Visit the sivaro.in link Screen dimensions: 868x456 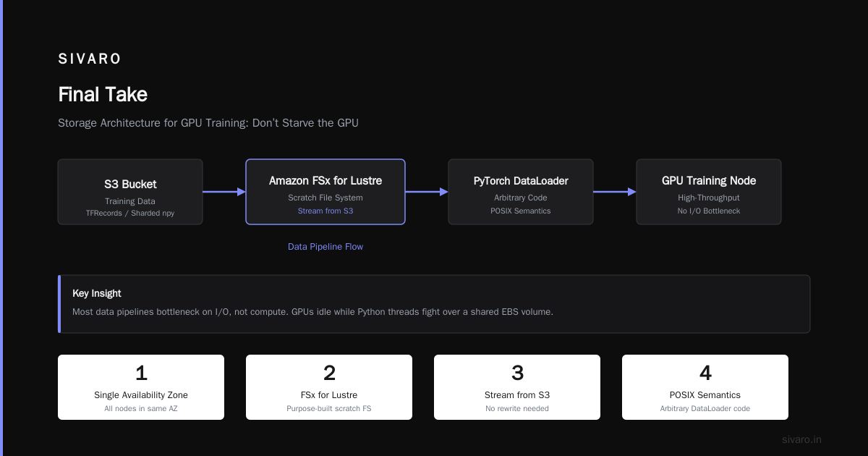click(802, 439)
